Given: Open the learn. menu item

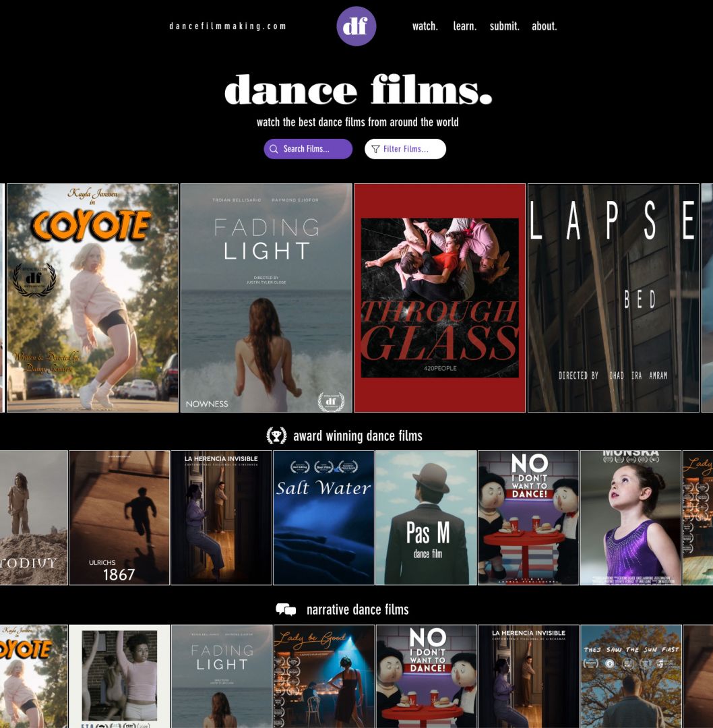Looking at the screenshot, I should 464,26.
